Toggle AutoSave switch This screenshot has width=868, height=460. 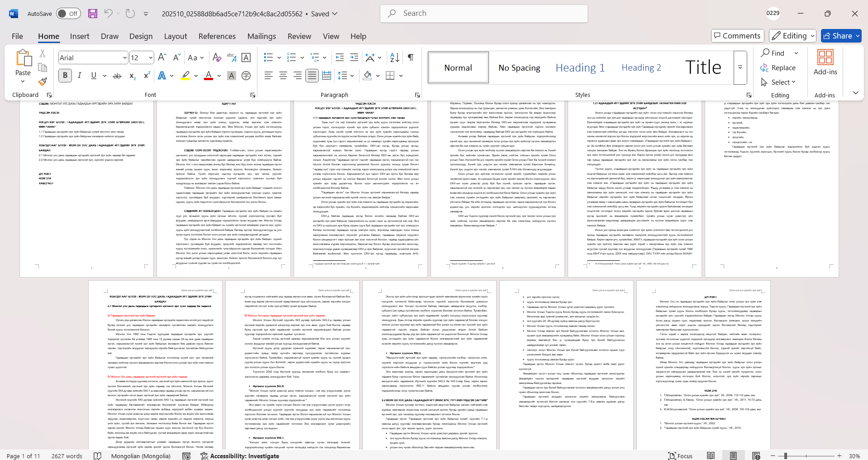(x=68, y=14)
